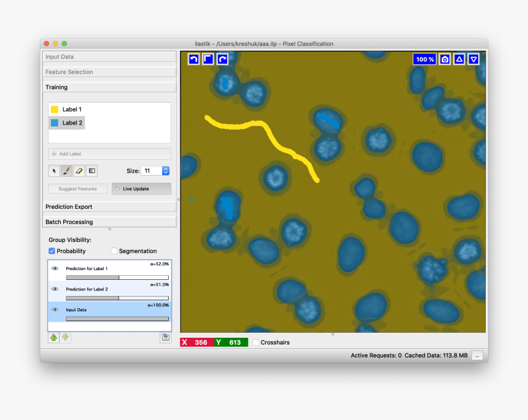
Task: Uncheck the Probability visibility checkbox
Action: (52, 251)
